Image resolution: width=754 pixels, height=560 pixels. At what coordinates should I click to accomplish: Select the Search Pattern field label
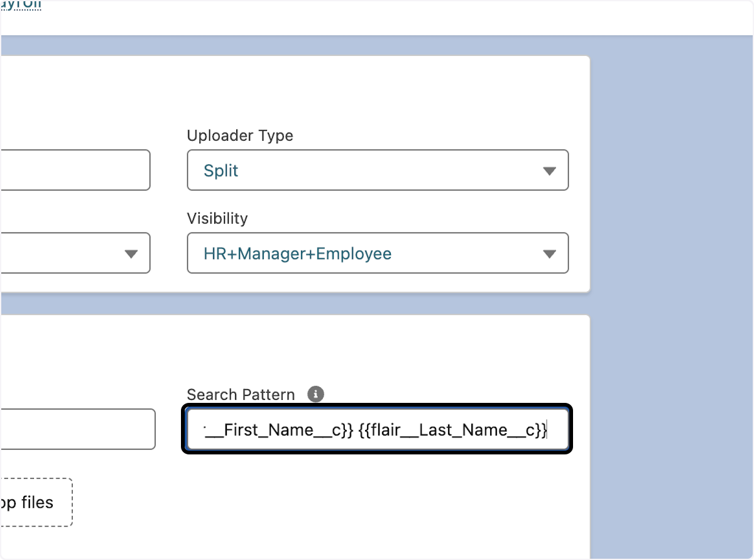click(x=241, y=394)
